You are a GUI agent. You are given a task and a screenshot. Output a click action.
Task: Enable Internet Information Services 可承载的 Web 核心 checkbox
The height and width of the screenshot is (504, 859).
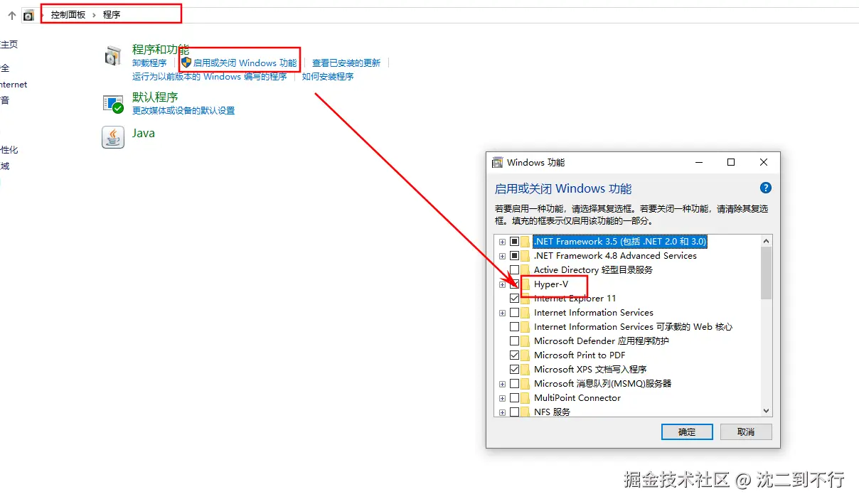pos(514,327)
